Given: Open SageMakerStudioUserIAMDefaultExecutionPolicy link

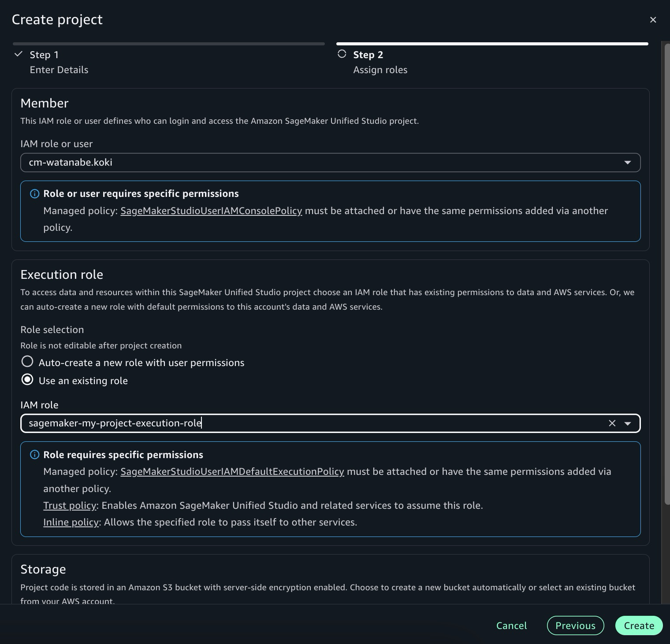Looking at the screenshot, I should click(232, 472).
